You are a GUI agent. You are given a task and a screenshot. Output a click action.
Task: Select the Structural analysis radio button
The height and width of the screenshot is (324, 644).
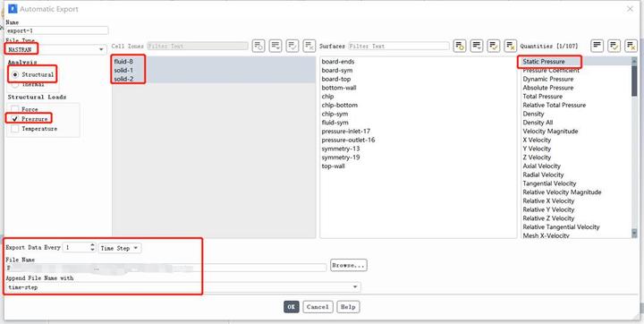[15, 75]
